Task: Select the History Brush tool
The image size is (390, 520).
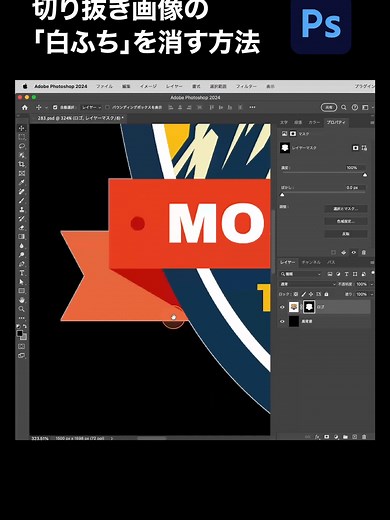Action: [x=22, y=219]
